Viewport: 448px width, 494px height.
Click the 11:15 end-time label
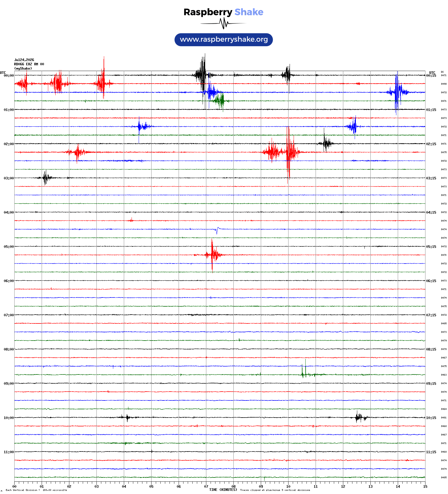pos(431,452)
